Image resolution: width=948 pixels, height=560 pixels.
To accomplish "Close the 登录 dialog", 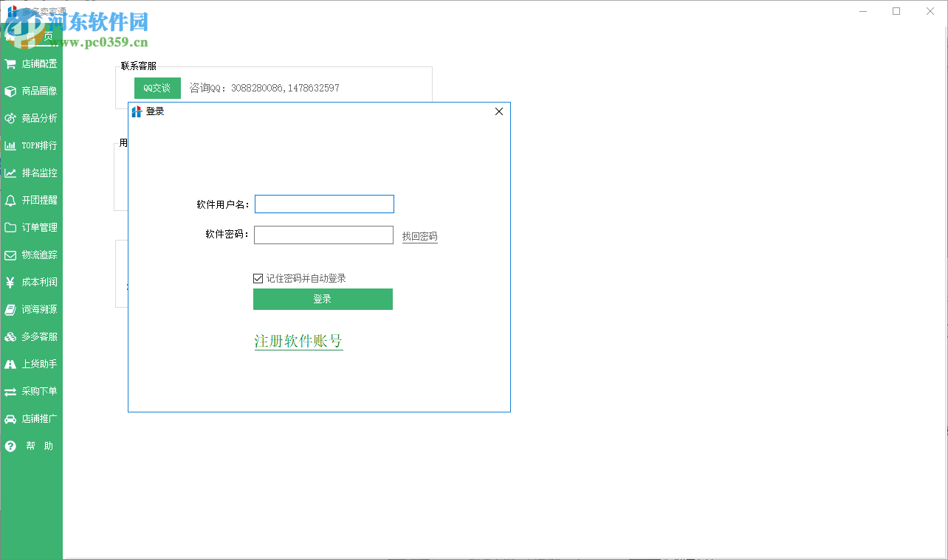I will tap(499, 111).
